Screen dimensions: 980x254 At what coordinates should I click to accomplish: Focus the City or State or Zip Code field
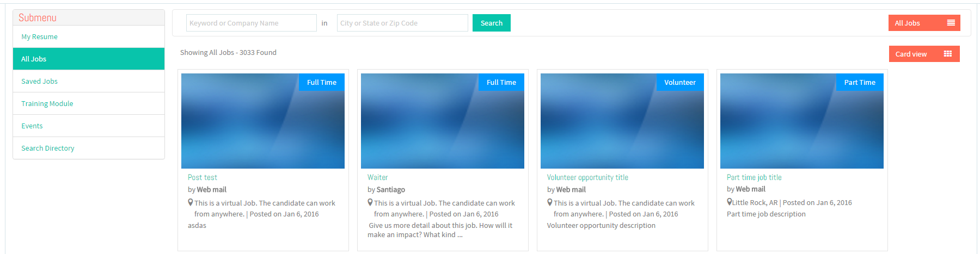[402, 23]
